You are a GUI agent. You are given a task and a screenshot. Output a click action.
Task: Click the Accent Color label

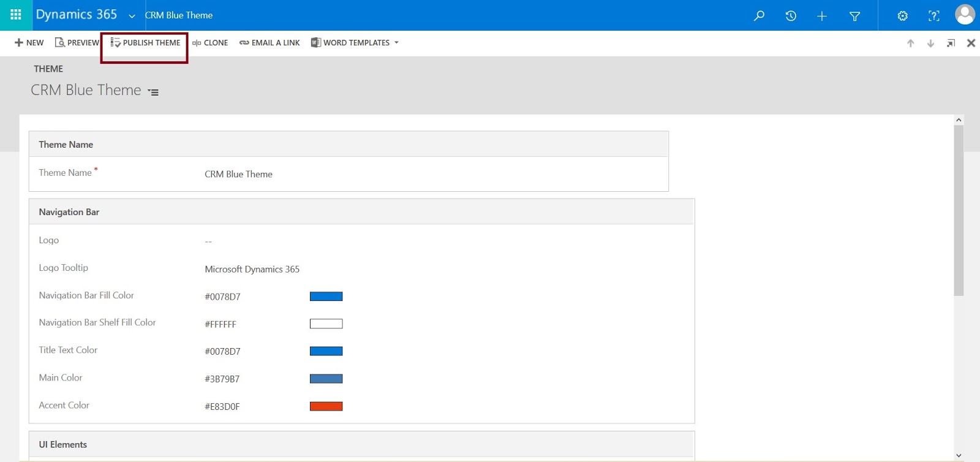pos(64,405)
